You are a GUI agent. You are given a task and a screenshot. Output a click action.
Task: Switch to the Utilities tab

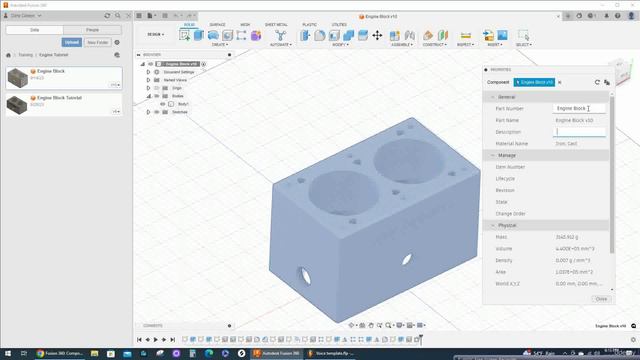click(x=339, y=24)
